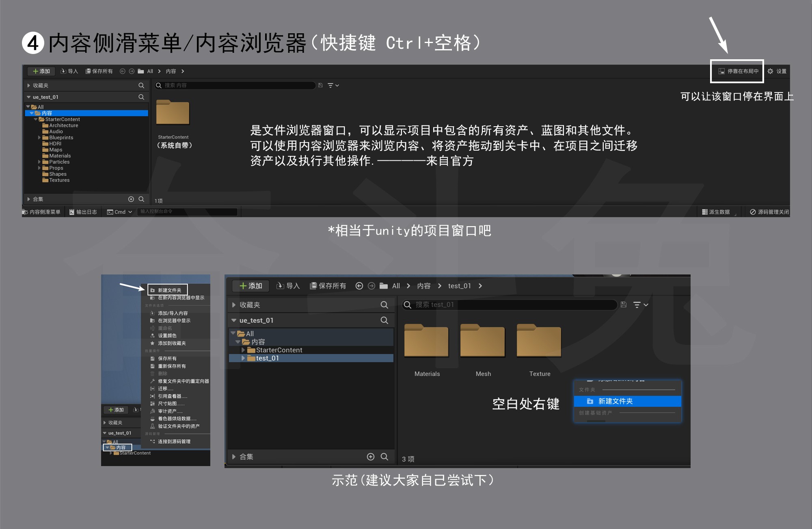Click the search icon beside ue_test_01 in the top panel
This screenshot has width=812, height=529.
(141, 97)
